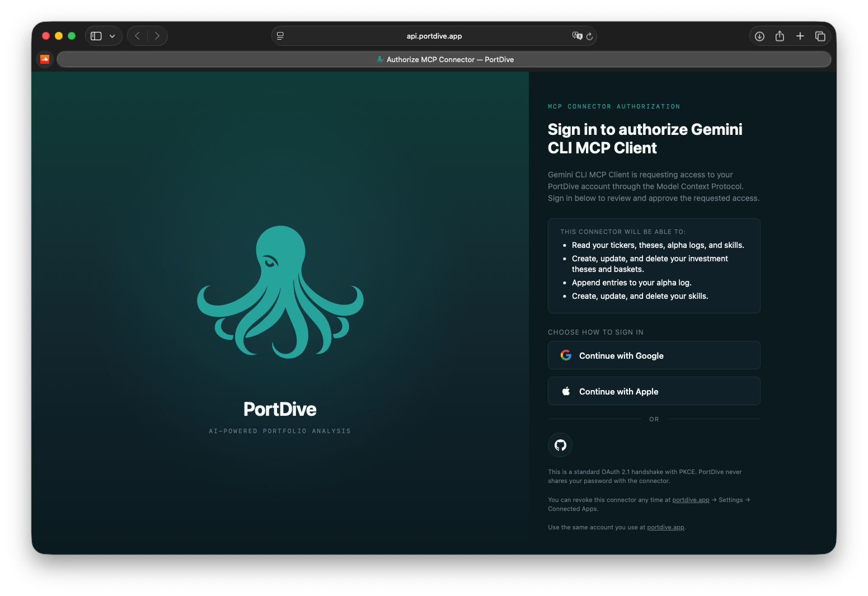The image size is (868, 596).
Task: Sign in with the GitHub icon
Action: tap(560, 445)
